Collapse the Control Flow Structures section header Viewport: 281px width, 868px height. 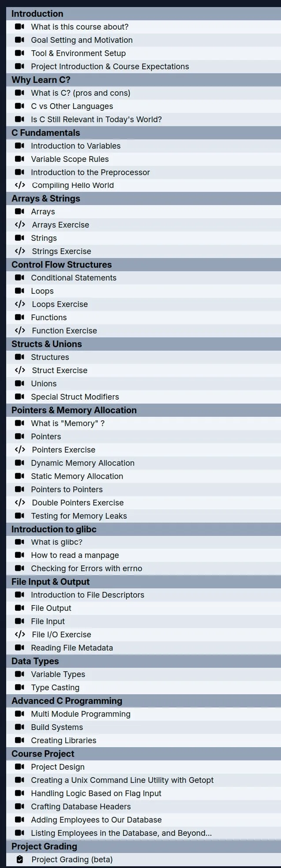tap(143, 265)
